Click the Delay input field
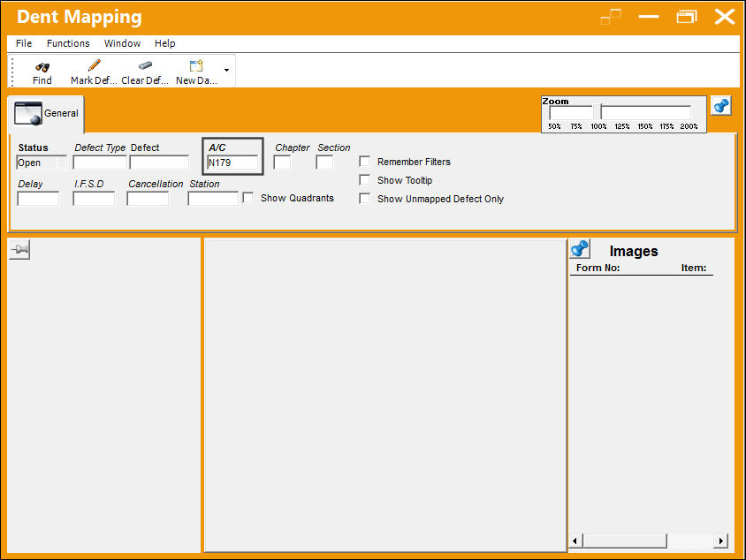The width and height of the screenshot is (746, 560). pyautogui.click(x=38, y=199)
